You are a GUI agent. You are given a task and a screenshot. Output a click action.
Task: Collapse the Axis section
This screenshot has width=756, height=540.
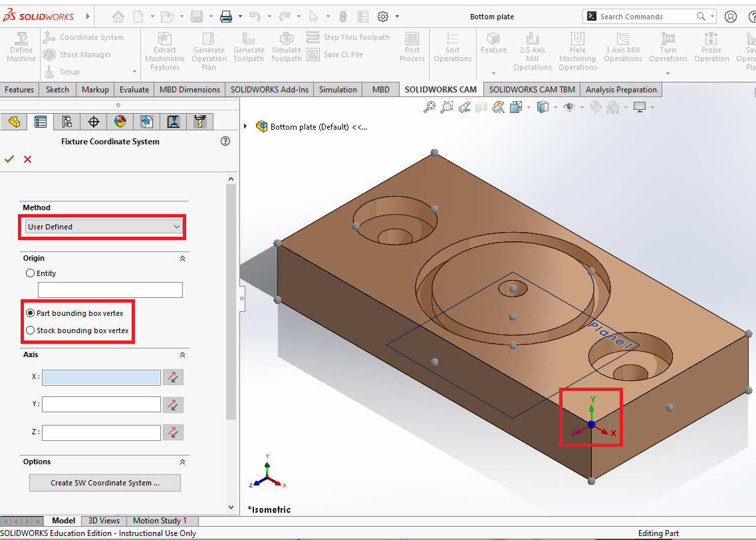pos(182,355)
